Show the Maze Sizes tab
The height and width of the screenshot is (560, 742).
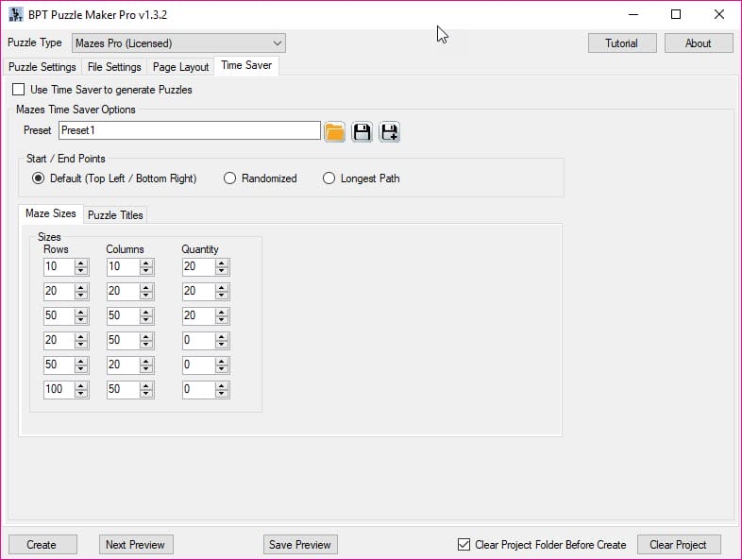51,213
